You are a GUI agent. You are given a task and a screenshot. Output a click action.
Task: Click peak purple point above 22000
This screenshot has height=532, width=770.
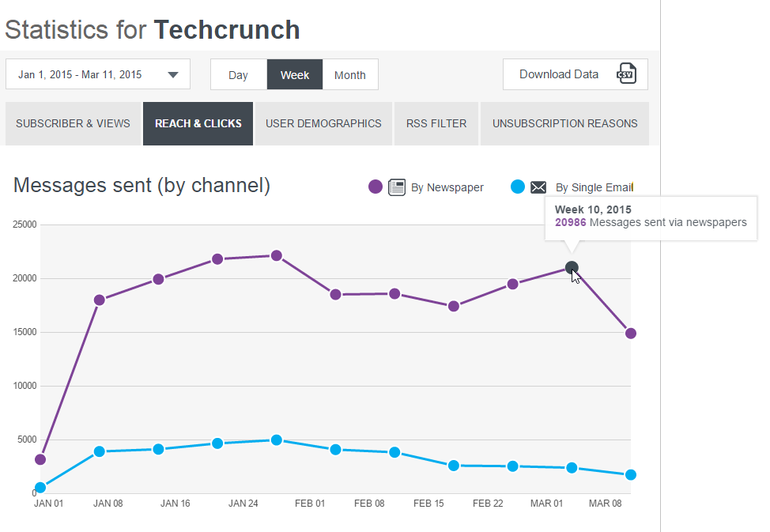(x=277, y=256)
